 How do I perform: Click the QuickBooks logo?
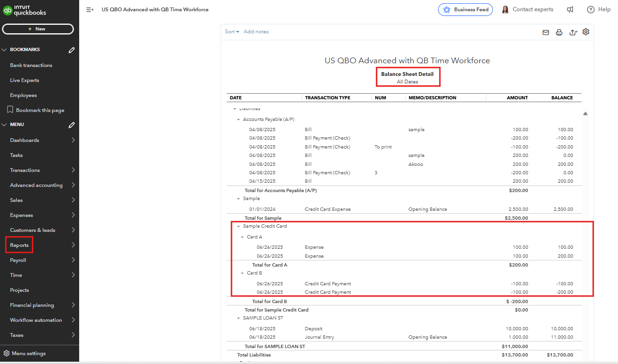(x=24, y=10)
